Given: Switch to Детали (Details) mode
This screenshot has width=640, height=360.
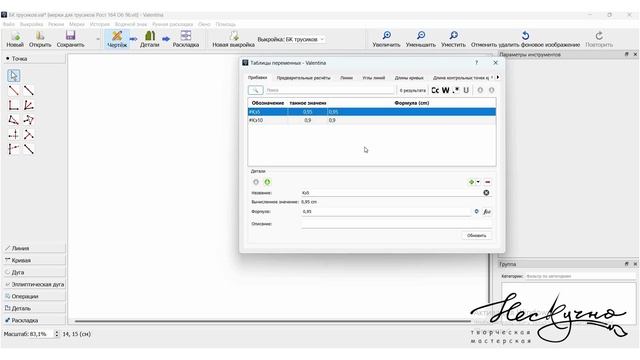Looking at the screenshot, I should coord(149,39).
